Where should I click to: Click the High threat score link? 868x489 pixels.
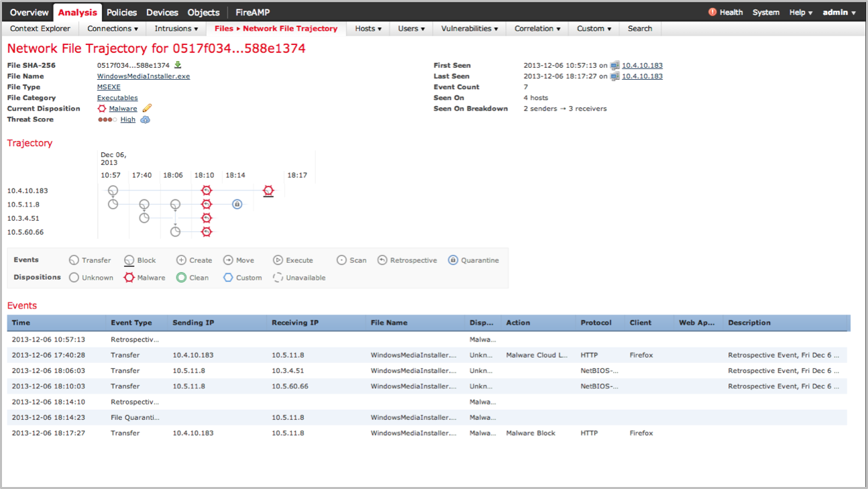tap(128, 119)
